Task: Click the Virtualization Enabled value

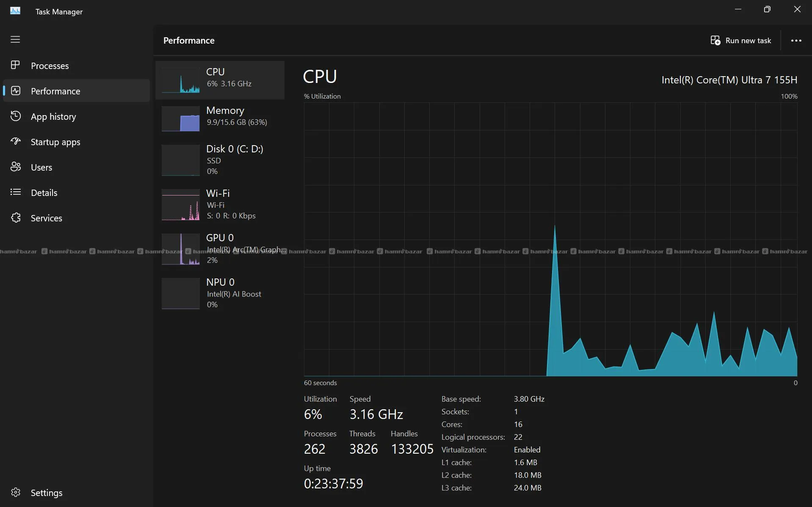Action: pos(527,450)
